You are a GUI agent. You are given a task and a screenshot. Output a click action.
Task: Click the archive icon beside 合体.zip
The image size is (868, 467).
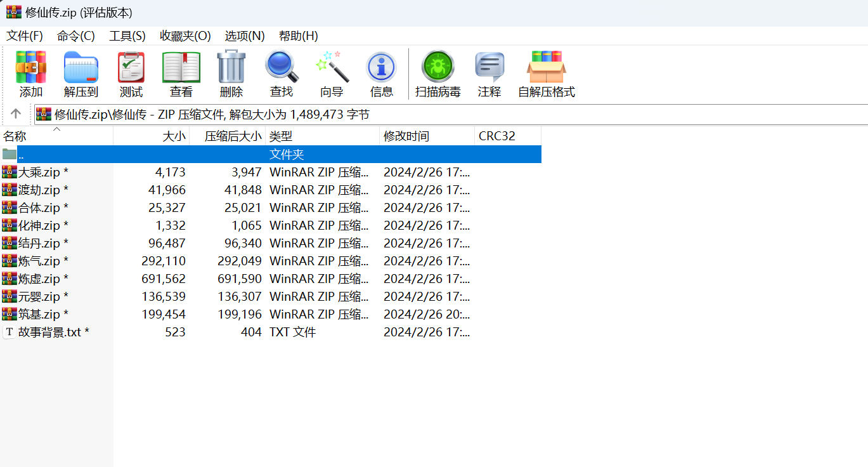pyautogui.click(x=9, y=207)
